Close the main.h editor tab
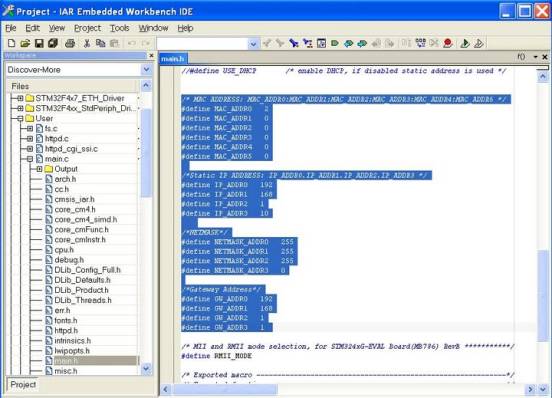This screenshot has width=552, height=398. pyautogui.click(x=545, y=57)
